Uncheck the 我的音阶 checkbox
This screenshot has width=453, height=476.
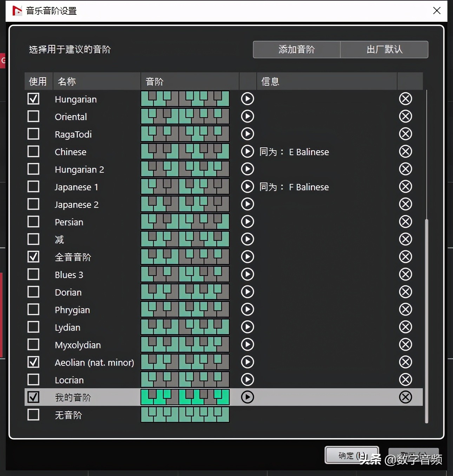(33, 397)
